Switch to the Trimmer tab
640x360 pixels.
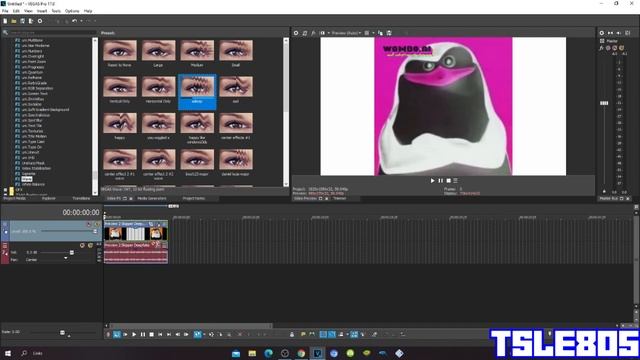click(340, 198)
